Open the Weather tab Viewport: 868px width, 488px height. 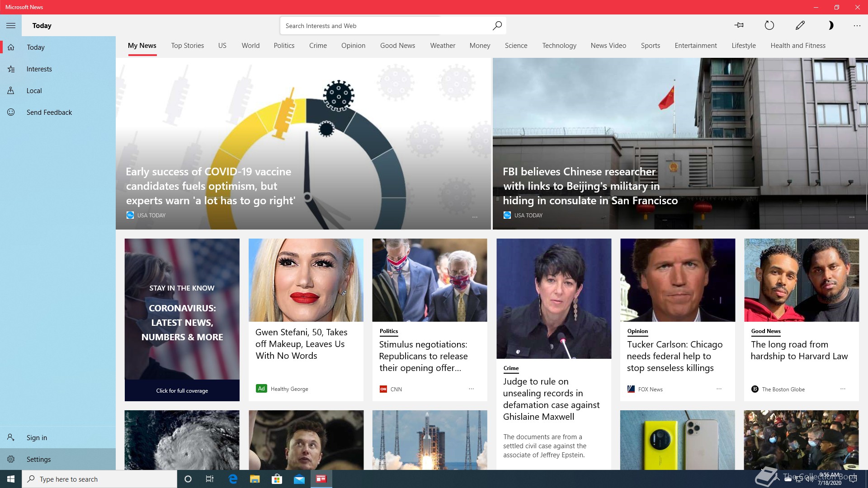click(443, 46)
